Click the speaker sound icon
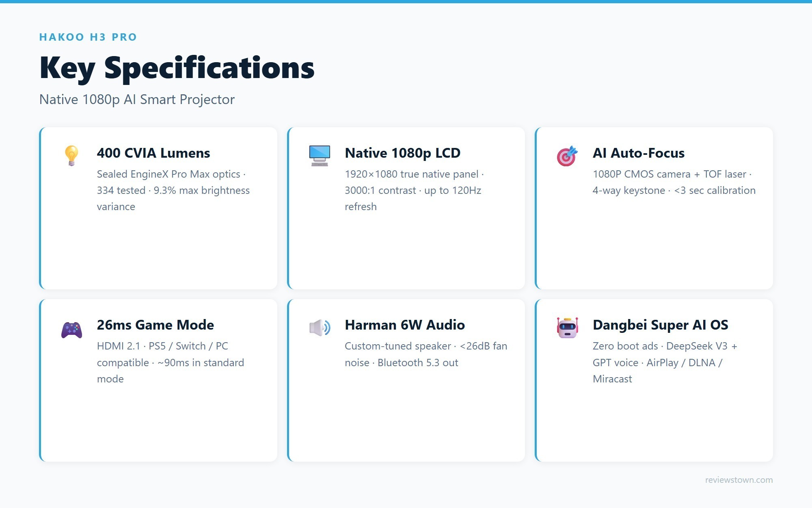This screenshot has height=508, width=812. (x=320, y=328)
